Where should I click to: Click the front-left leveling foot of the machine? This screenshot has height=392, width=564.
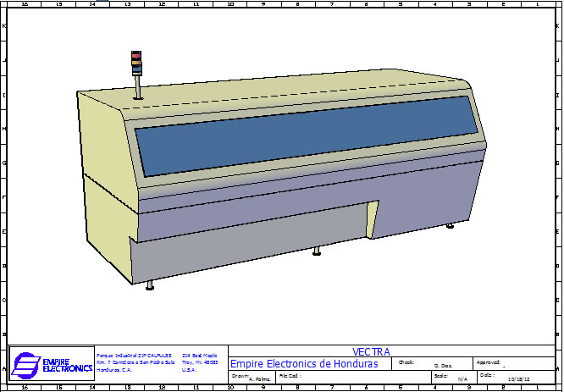[x=150, y=285]
